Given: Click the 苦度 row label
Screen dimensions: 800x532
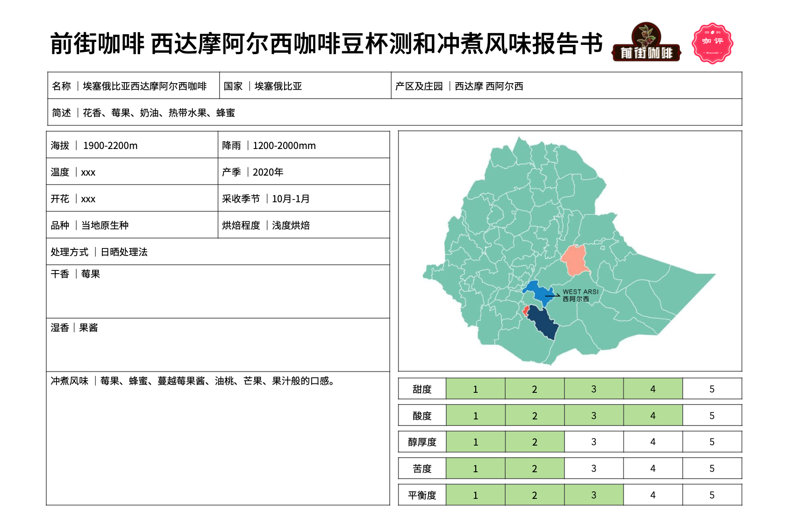Looking at the screenshot, I should pyautogui.click(x=422, y=468).
